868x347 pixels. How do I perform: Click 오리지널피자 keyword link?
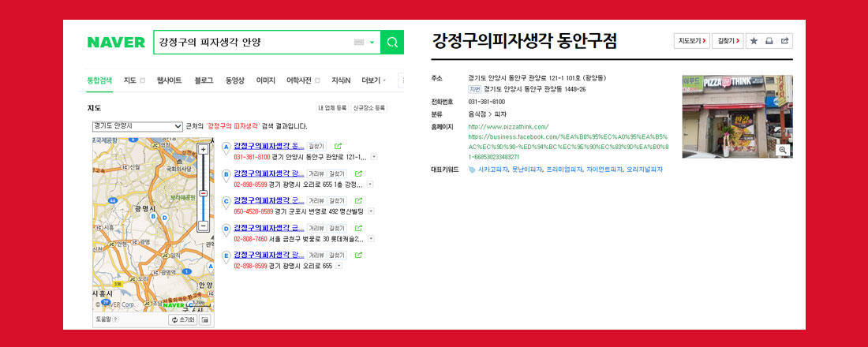(645, 170)
